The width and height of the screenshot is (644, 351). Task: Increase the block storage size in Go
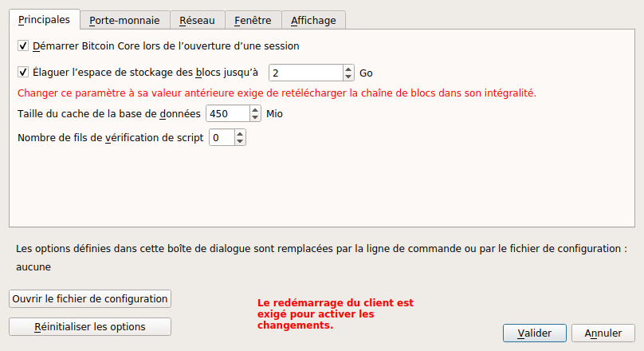click(348, 69)
